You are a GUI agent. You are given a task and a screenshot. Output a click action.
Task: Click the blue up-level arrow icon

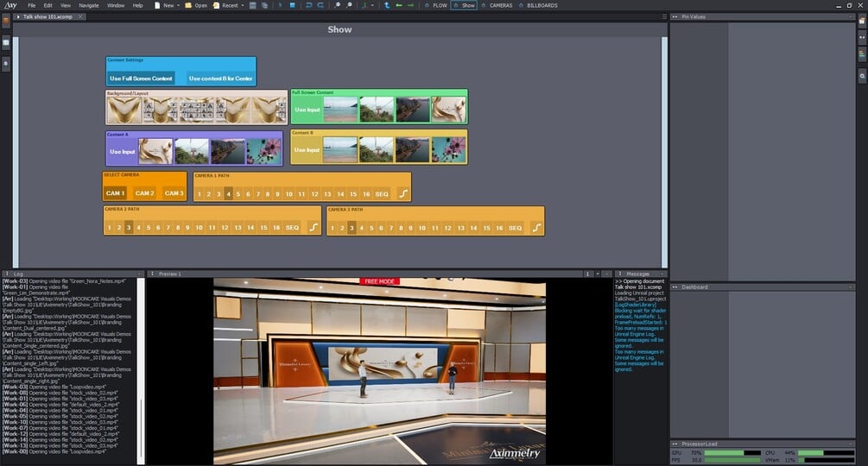coord(387,5)
